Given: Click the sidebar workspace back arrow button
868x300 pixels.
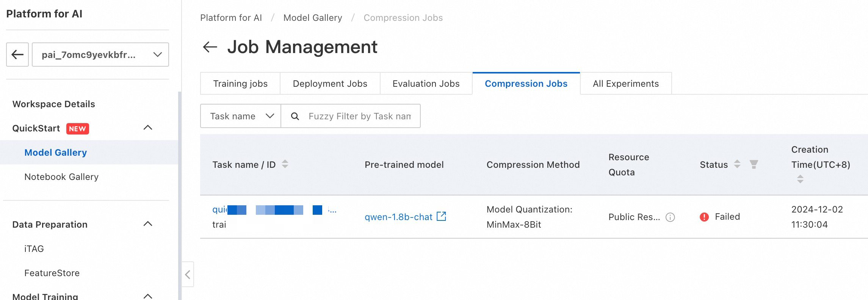Looking at the screenshot, I should pos(17,55).
